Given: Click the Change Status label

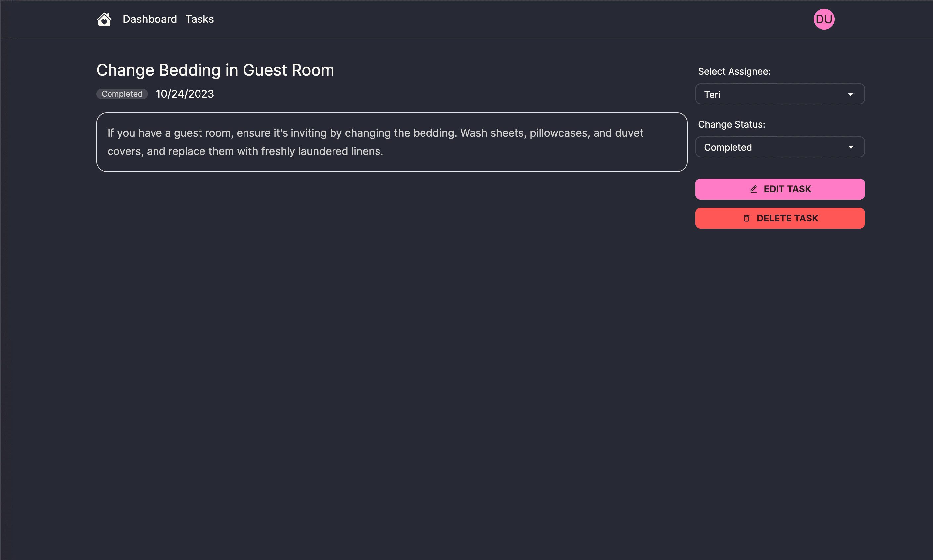Looking at the screenshot, I should tap(732, 124).
